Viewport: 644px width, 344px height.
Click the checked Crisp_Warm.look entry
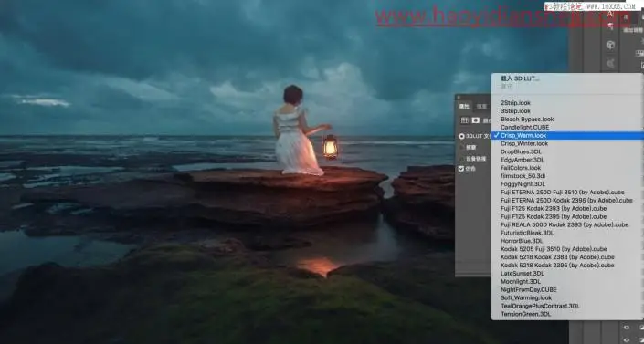point(567,135)
